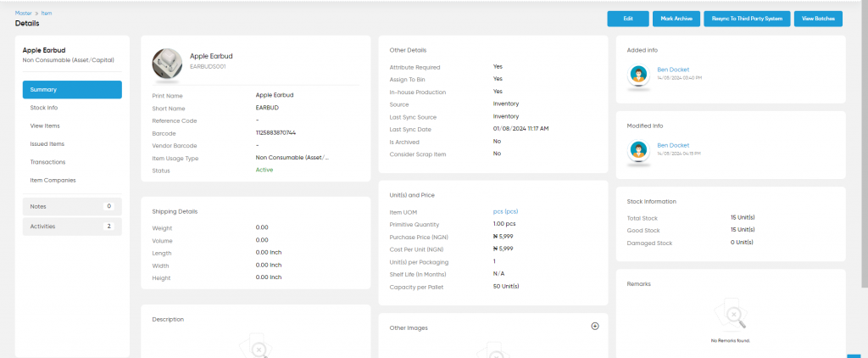The height and width of the screenshot is (358, 868).
Task: Click the green Active status value
Action: pyautogui.click(x=264, y=171)
